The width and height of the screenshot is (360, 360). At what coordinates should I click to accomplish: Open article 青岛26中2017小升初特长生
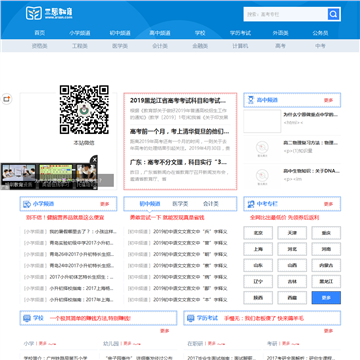[82, 254]
